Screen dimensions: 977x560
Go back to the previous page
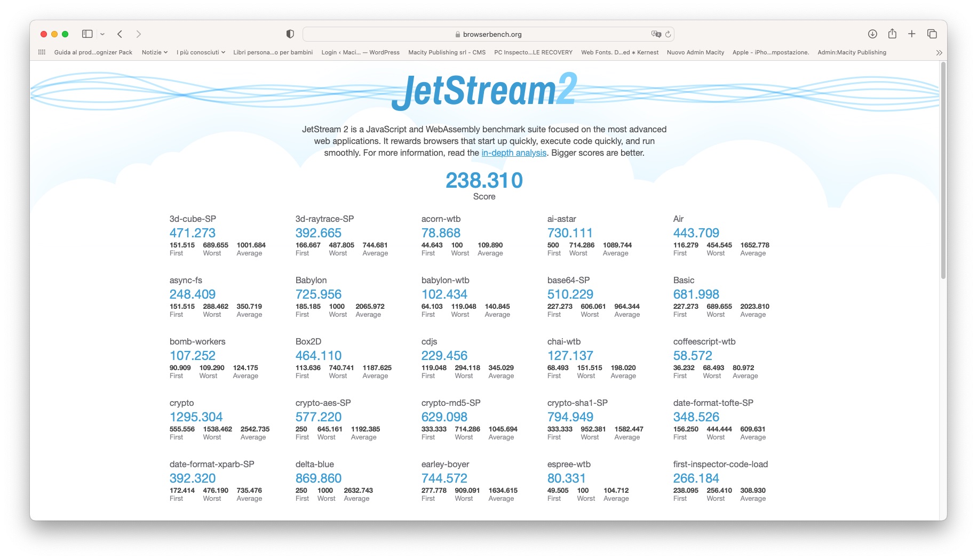[120, 34]
